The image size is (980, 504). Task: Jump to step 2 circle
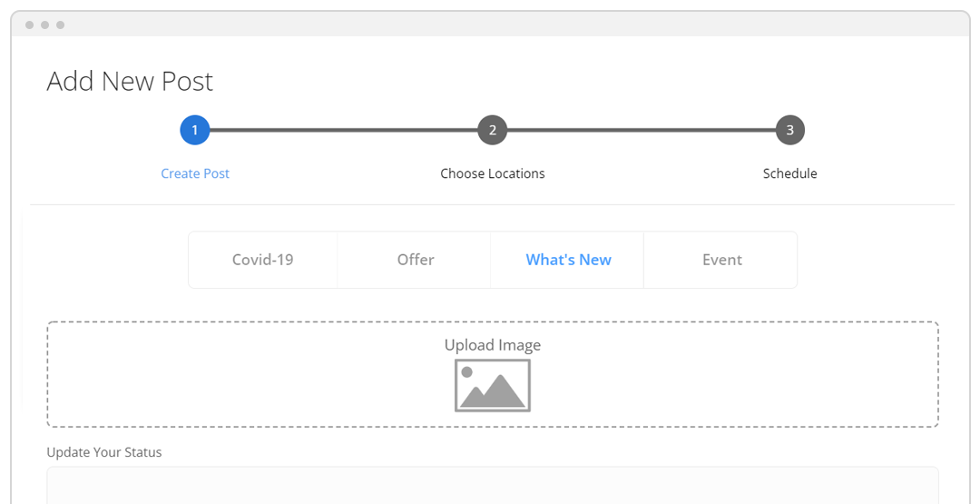click(492, 130)
